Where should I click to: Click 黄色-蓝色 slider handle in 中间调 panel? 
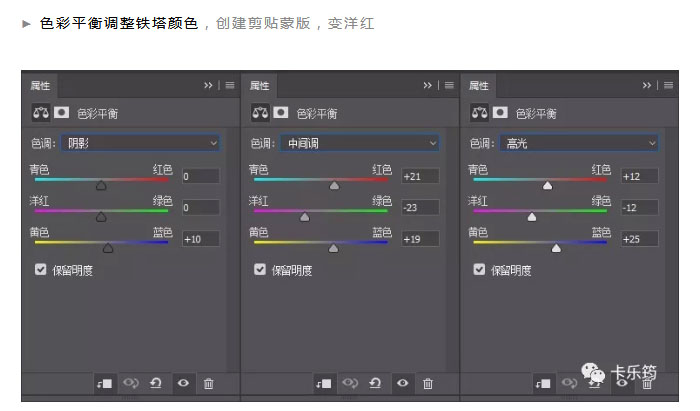[x=333, y=248]
